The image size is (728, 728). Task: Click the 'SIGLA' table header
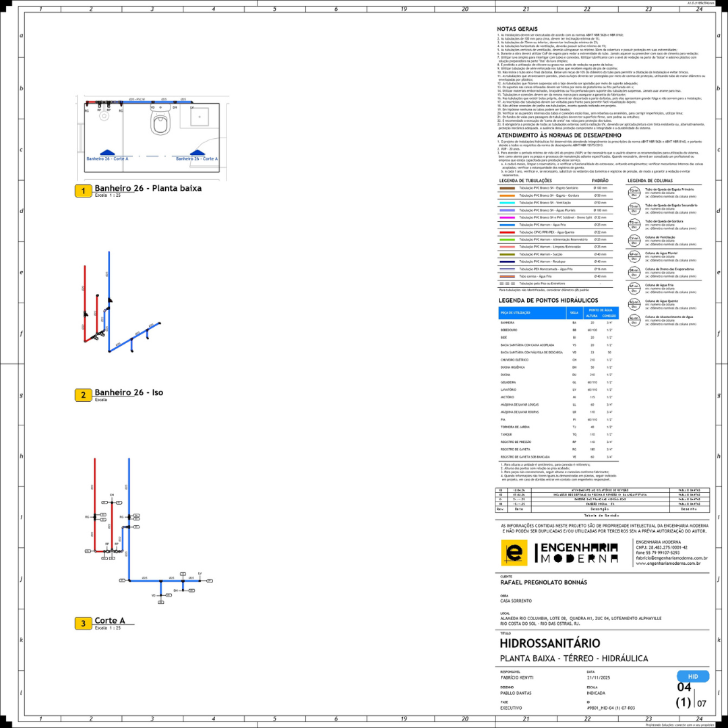pyautogui.click(x=574, y=313)
